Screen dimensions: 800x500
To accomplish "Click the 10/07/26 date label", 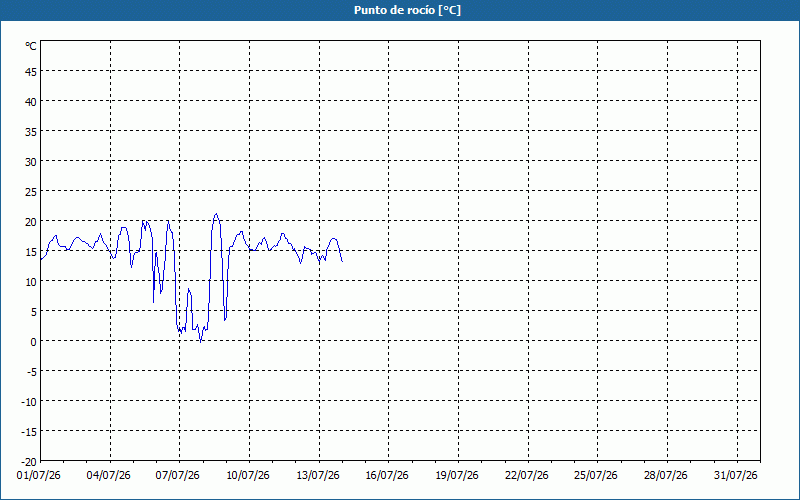I will pos(248,476).
